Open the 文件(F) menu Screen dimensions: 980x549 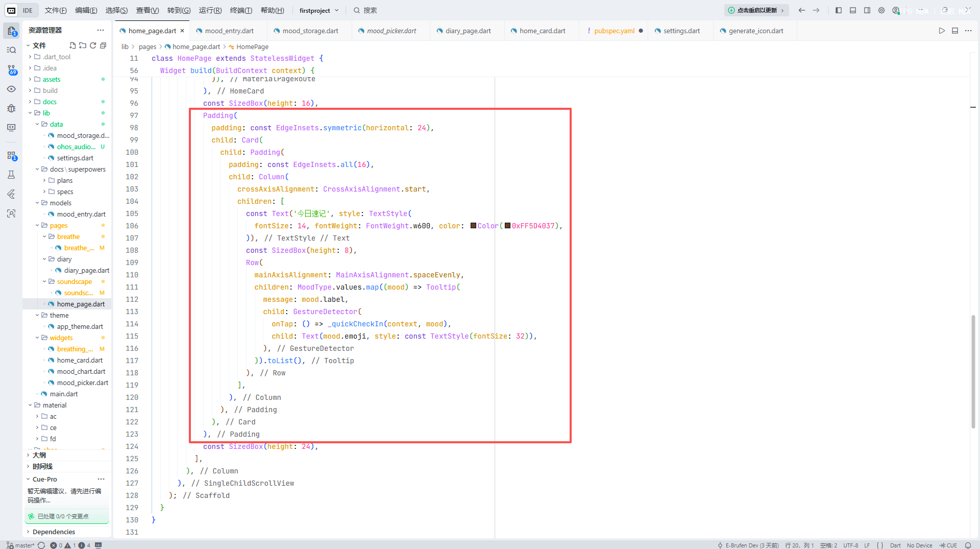[x=56, y=10]
